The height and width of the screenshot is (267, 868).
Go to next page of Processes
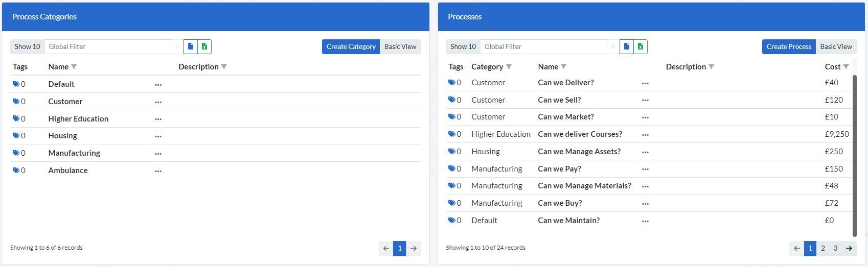[849, 249]
